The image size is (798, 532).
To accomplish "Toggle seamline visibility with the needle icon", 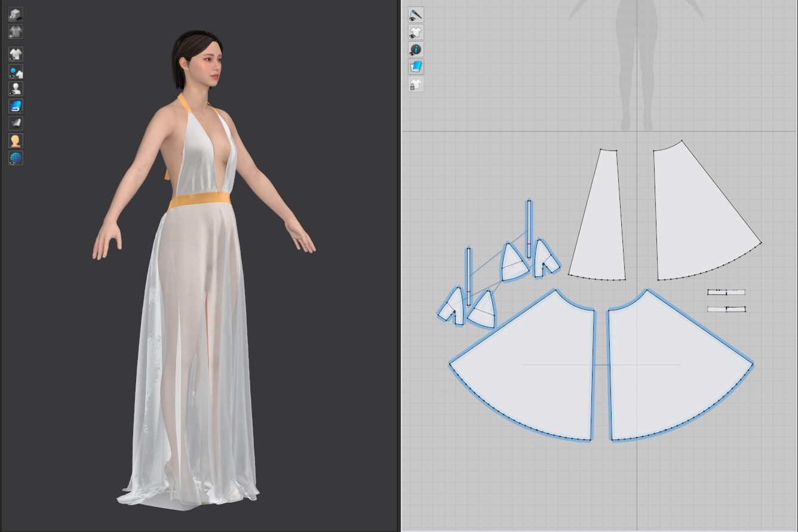I will [415, 15].
